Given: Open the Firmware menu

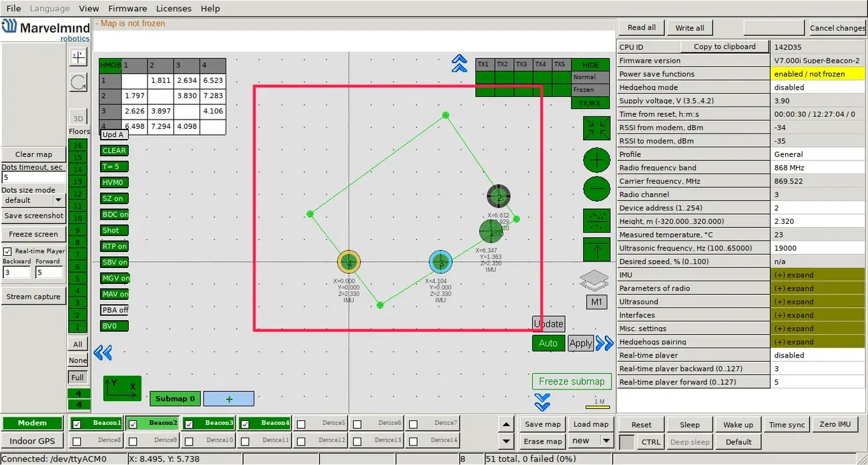Looking at the screenshot, I should coord(128,9).
